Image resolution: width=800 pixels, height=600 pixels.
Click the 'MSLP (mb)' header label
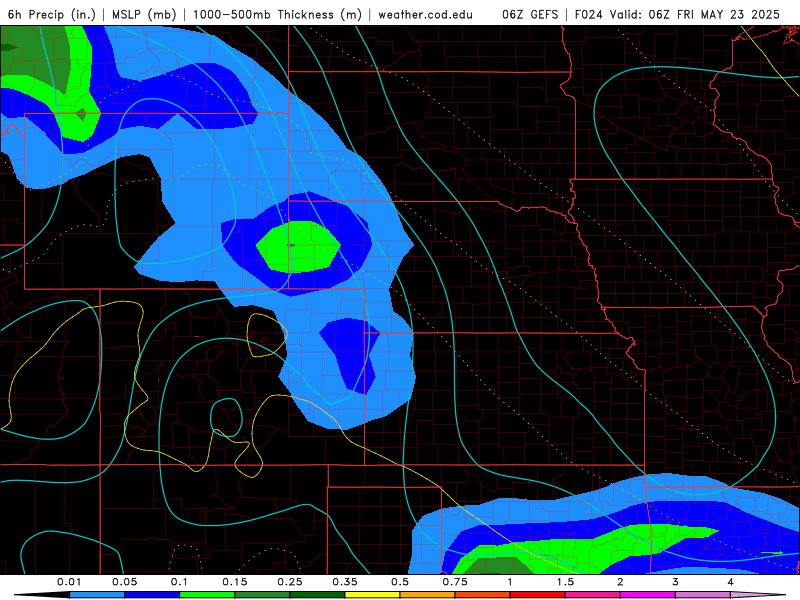pyautogui.click(x=144, y=14)
